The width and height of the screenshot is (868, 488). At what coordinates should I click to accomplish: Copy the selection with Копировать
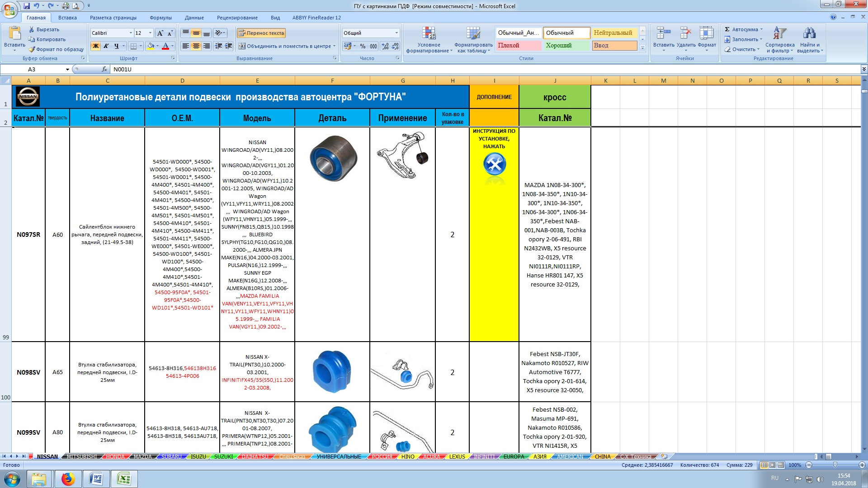[x=47, y=39]
